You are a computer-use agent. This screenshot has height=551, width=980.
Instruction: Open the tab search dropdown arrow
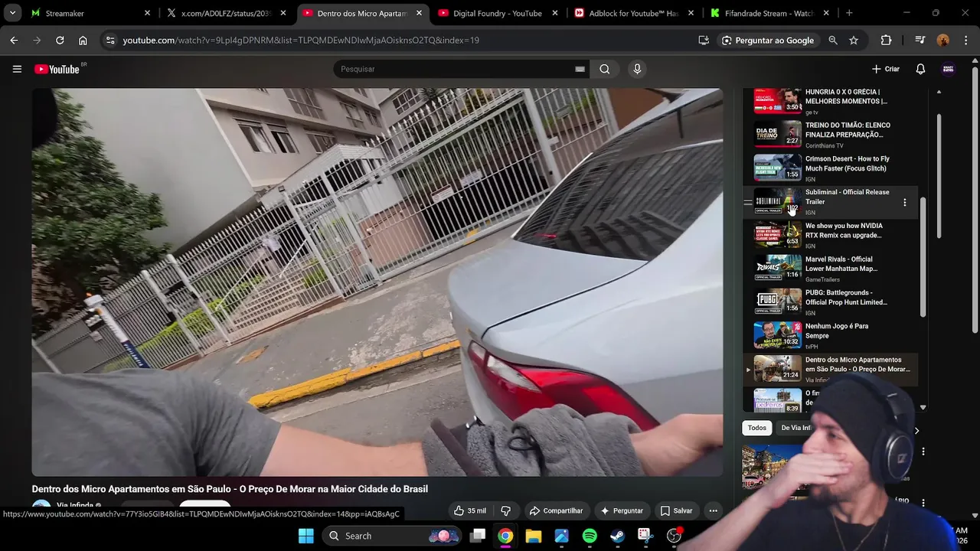(x=12, y=13)
